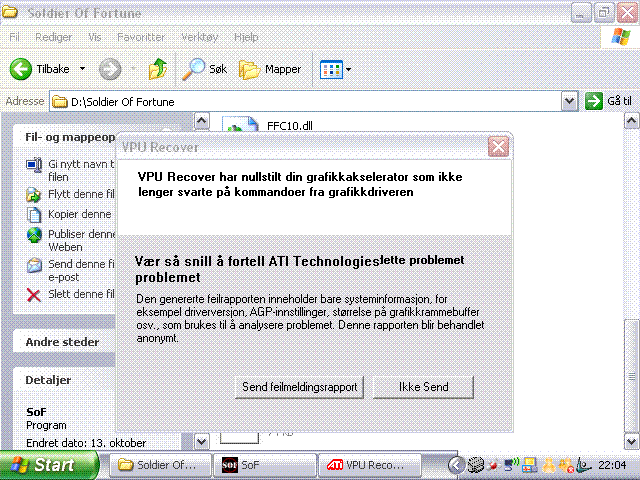This screenshot has width=640, height=480.
Task: Click the file list scrollbar thumb
Action: click(631, 376)
